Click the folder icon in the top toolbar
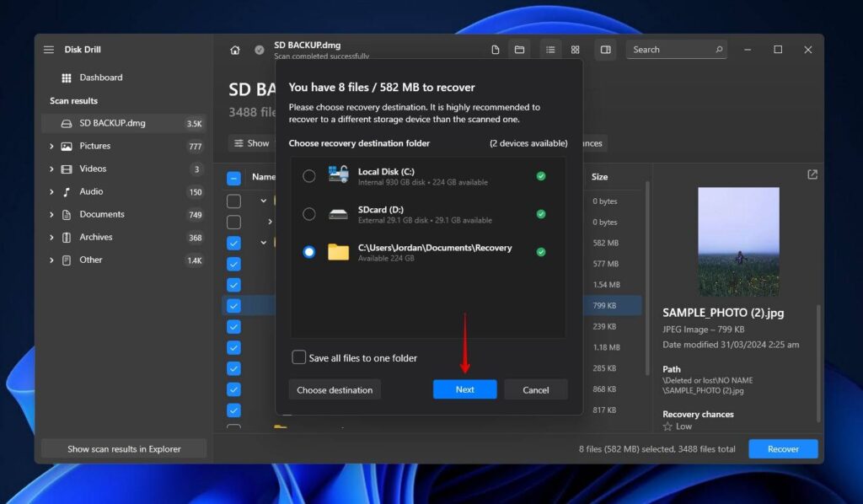Viewport: 863px width, 504px height. 520,49
